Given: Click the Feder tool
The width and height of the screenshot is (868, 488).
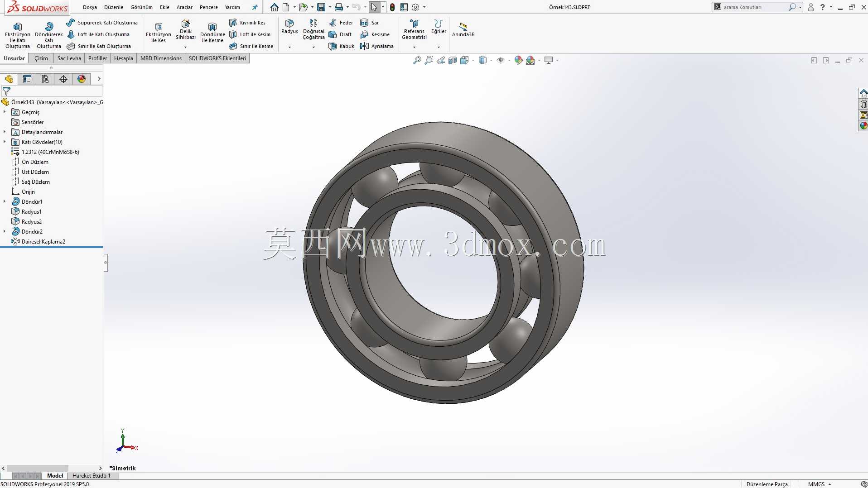Looking at the screenshot, I should (341, 23).
